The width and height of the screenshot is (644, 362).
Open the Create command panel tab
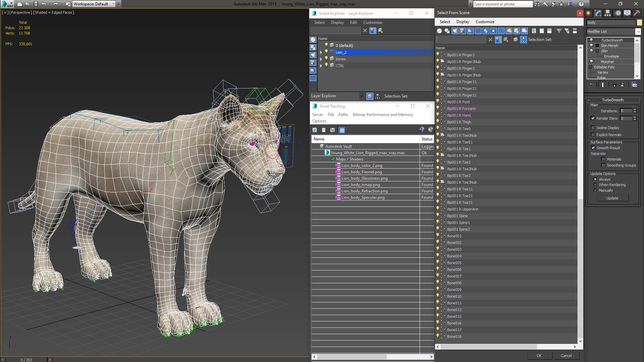(x=588, y=13)
